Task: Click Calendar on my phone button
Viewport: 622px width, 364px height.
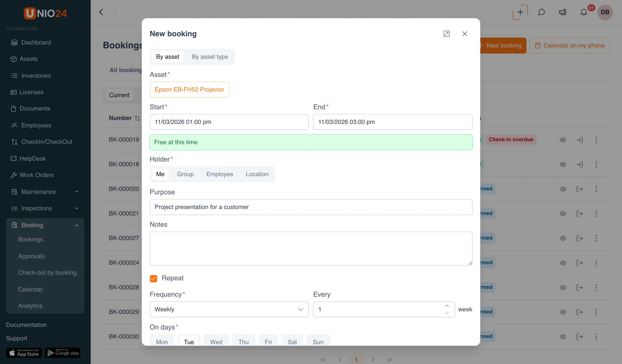Action: click(x=570, y=45)
